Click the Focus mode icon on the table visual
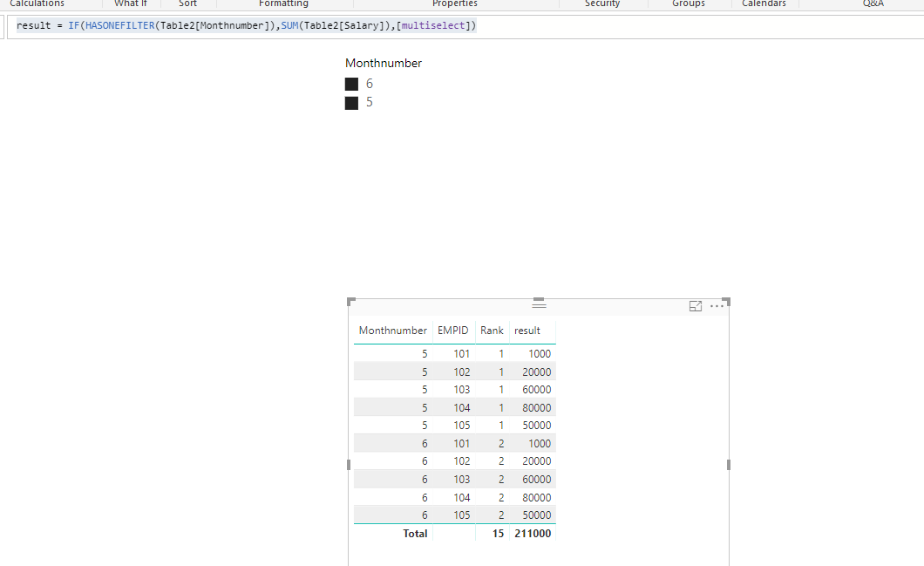This screenshot has width=924, height=566. tap(696, 306)
